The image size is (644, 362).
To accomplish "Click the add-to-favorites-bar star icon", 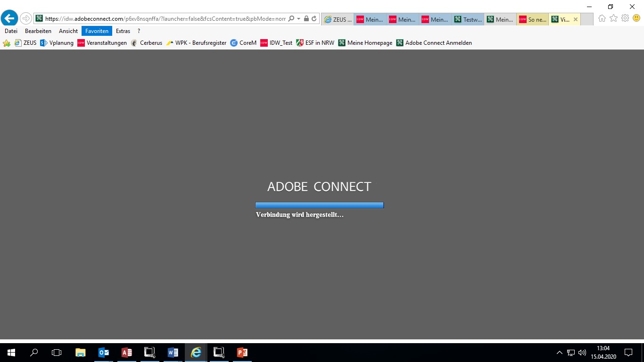I will pyautogui.click(x=7, y=43).
